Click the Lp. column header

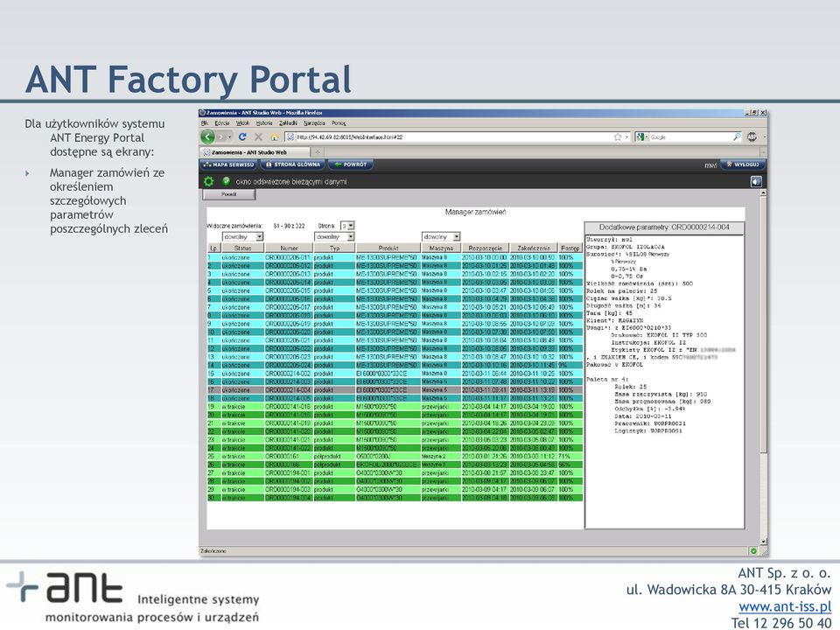[213, 248]
